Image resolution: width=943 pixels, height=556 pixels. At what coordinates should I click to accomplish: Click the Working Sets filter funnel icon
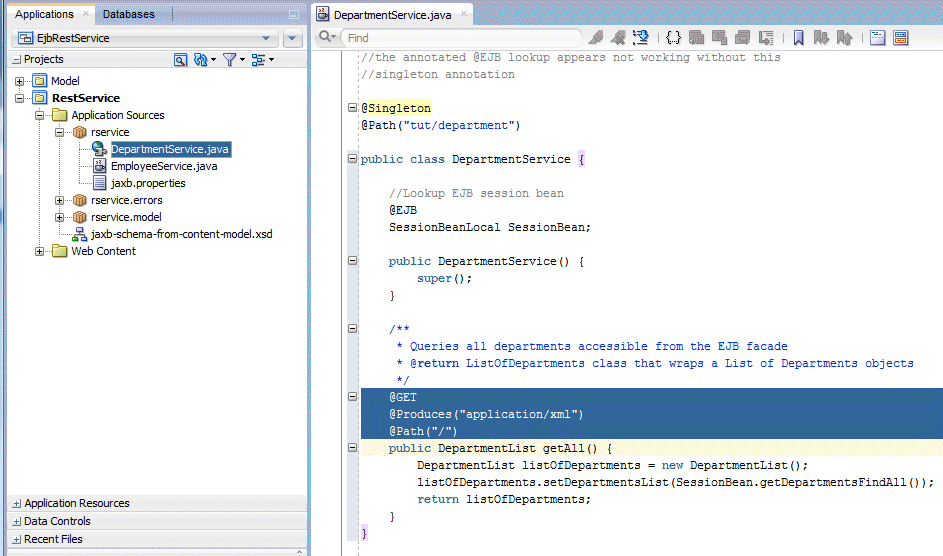pyautogui.click(x=229, y=60)
